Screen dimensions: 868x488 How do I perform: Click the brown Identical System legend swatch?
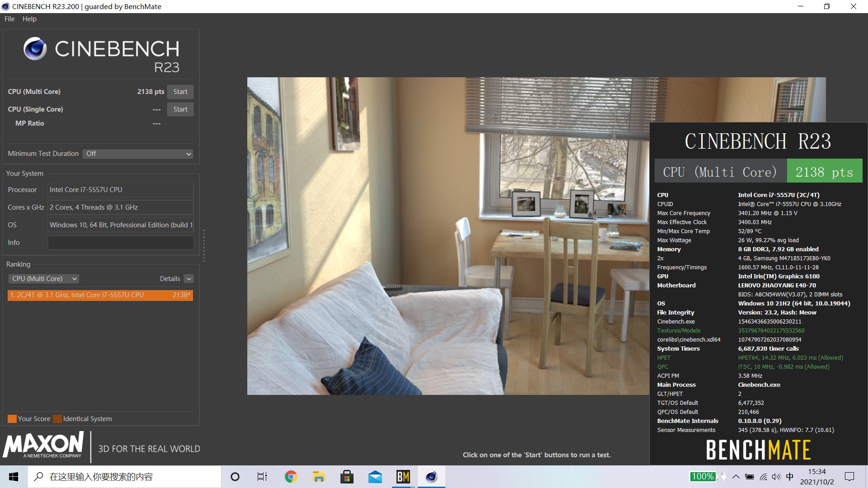57,419
